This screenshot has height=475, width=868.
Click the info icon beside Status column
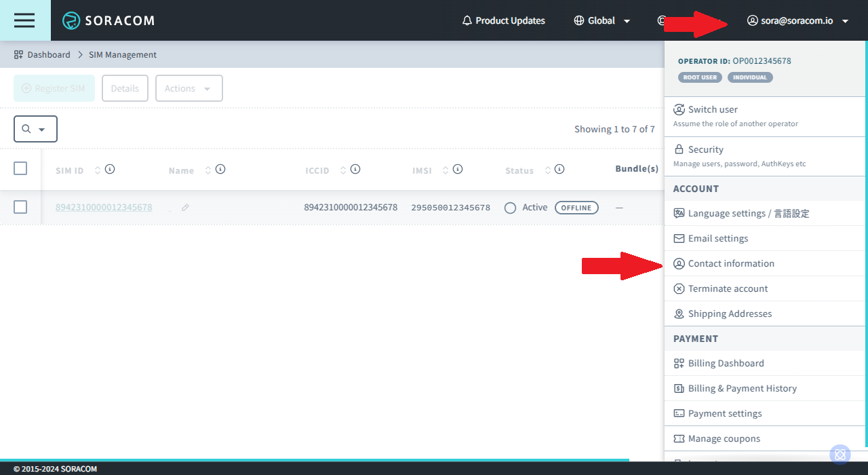click(x=559, y=169)
